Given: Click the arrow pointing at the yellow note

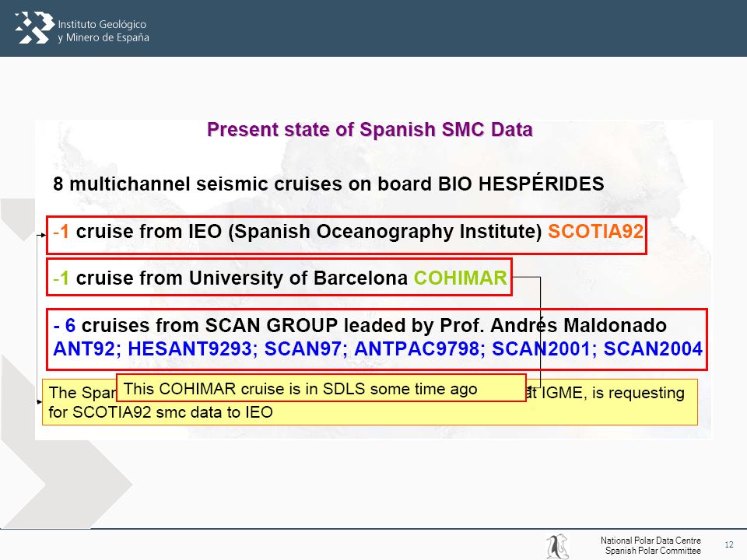Looking at the screenshot, I should tap(40, 402).
